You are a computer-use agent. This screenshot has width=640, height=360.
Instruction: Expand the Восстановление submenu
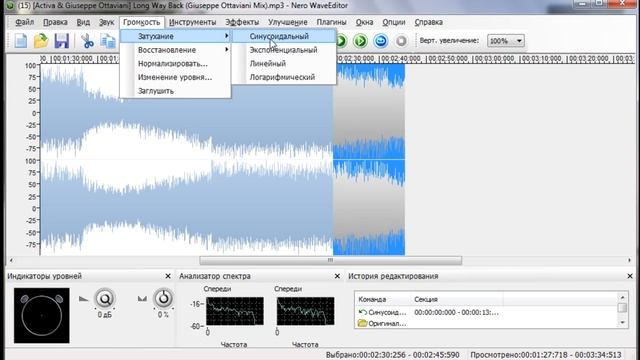(x=176, y=50)
